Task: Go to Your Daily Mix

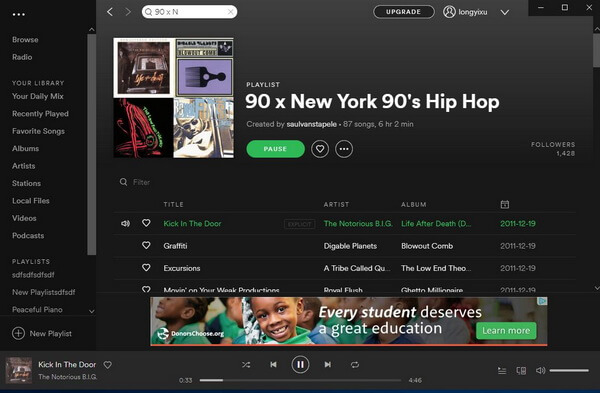Action: pyautogui.click(x=38, y=96)
